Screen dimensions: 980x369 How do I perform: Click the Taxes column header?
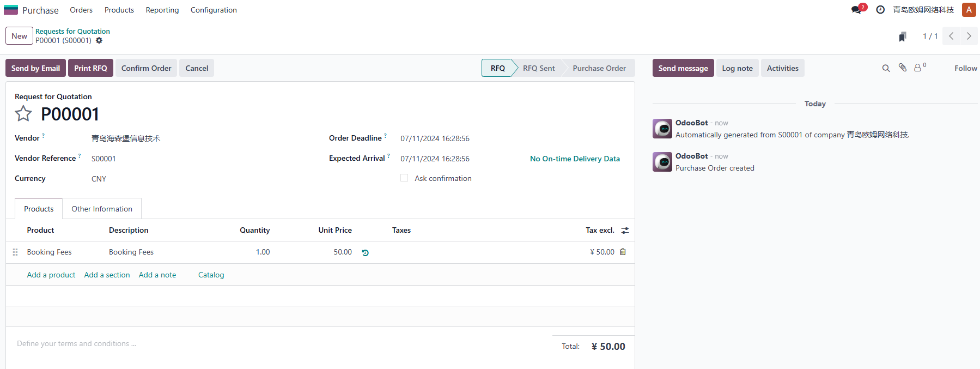401,230
